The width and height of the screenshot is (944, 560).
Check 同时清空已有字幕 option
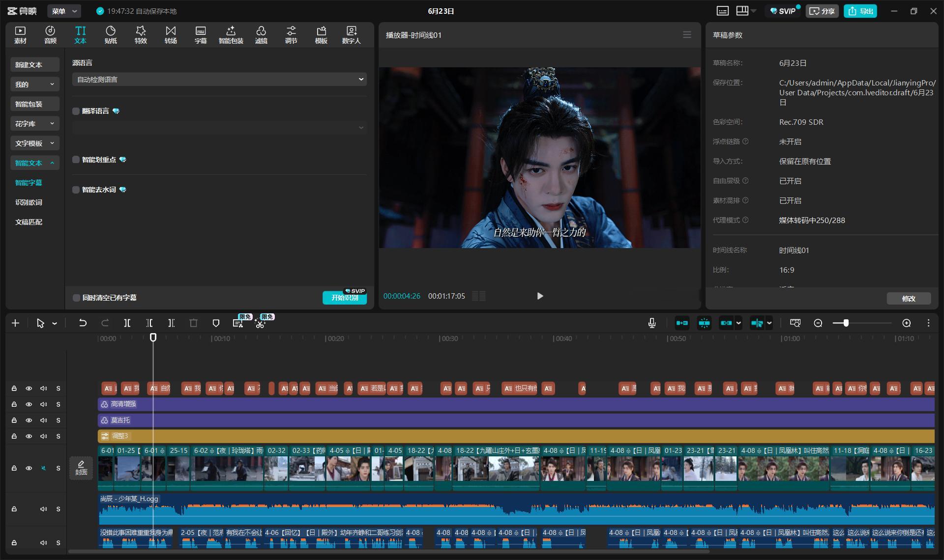[76, 298]
